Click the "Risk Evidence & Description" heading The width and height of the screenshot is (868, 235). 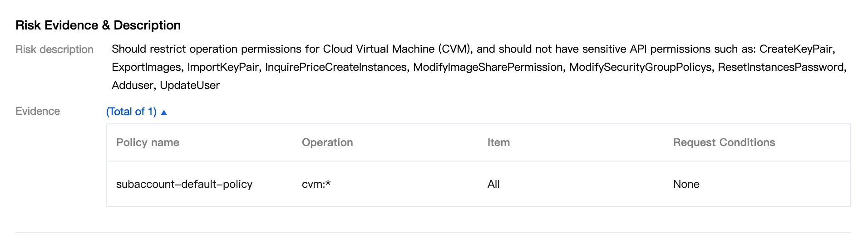[x=98, y=25]
